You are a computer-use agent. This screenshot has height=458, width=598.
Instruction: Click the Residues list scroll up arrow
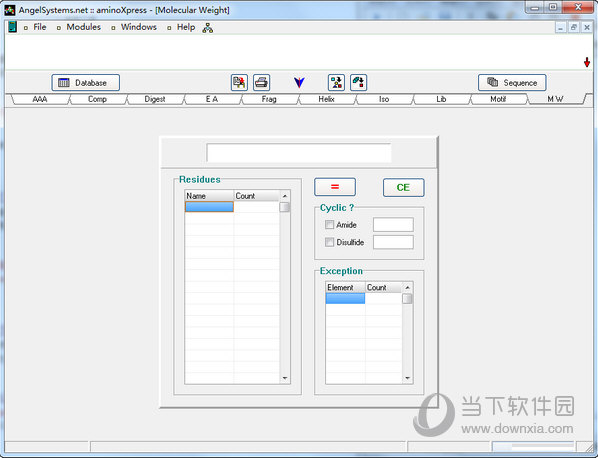click(285, 196)
